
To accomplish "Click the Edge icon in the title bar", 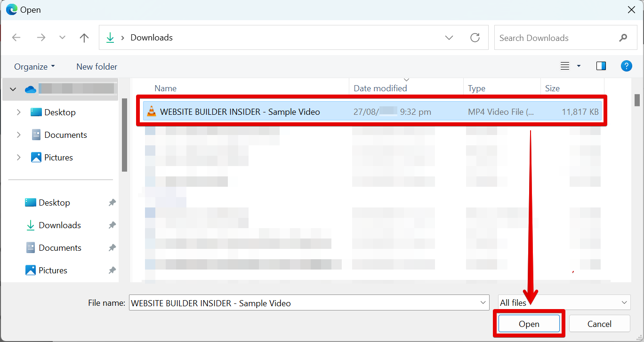I will pos(12,9).
